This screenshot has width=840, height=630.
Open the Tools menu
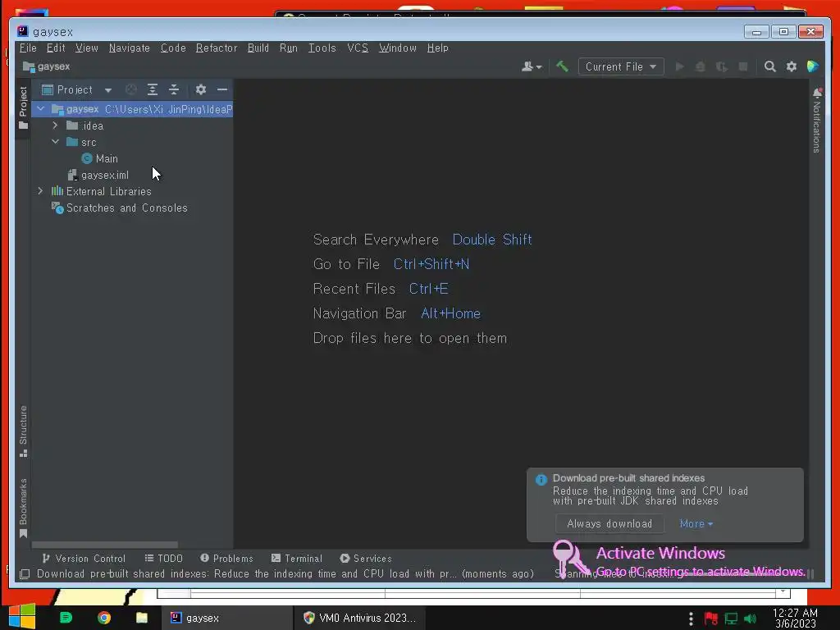coord(322,48)
